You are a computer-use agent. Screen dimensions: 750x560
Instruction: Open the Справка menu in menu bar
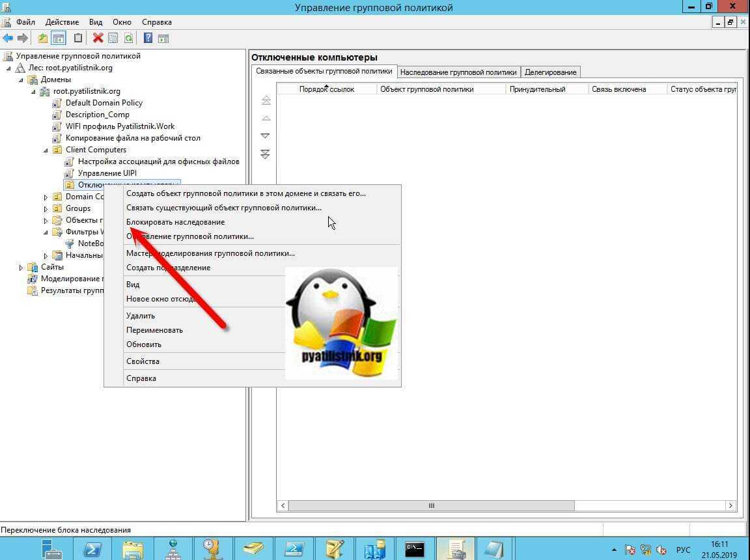pyautogui.click(x=157, y=22)
